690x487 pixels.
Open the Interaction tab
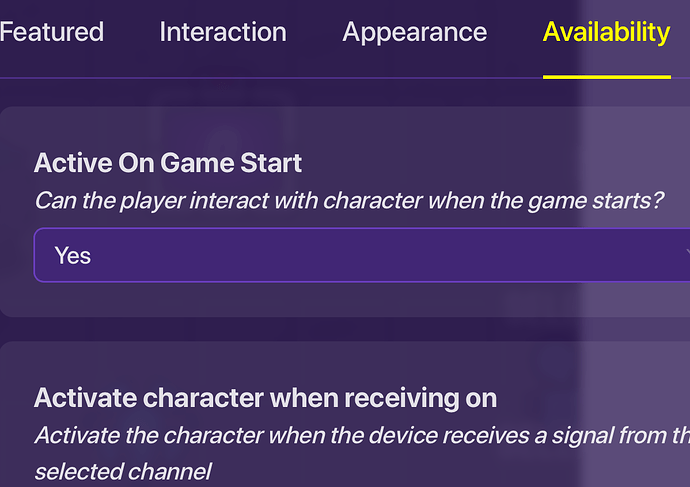222,32
